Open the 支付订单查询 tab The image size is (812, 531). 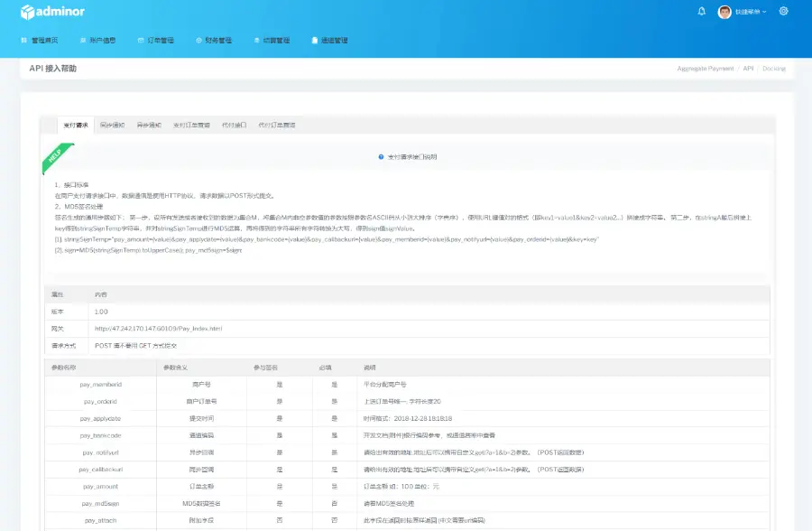click(191, 125)
